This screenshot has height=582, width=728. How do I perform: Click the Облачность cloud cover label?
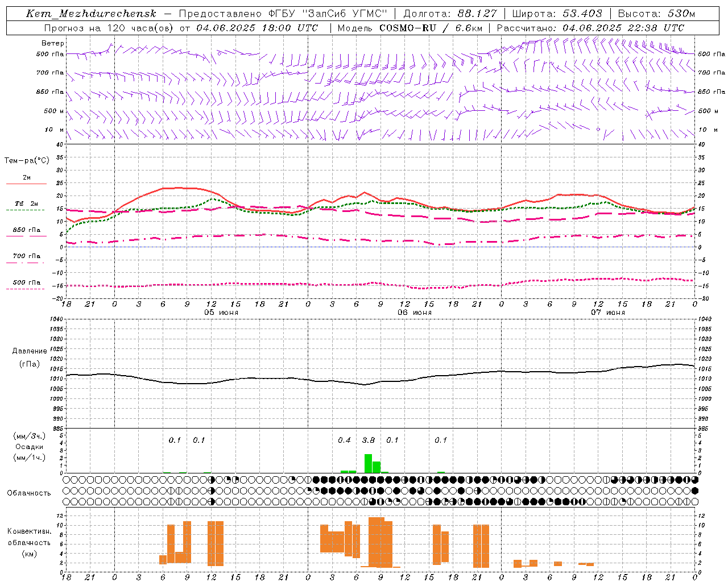point(29,493)
